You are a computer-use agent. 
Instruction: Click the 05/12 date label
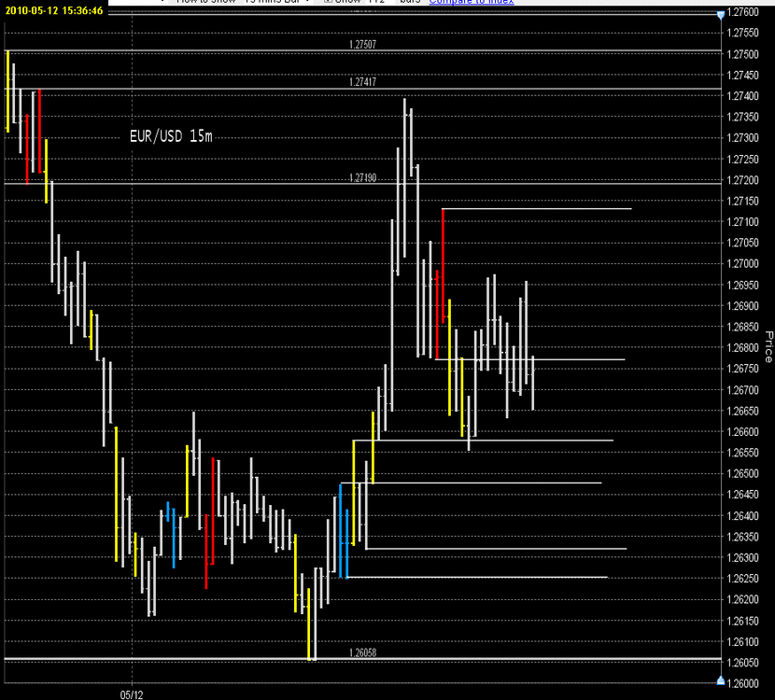pos(132,694)
